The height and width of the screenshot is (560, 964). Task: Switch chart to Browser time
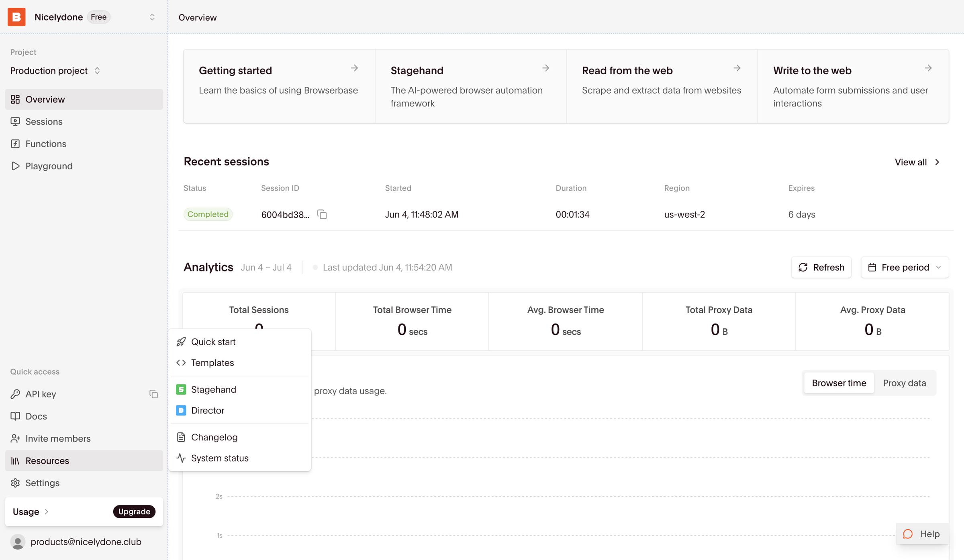[839, 383]
